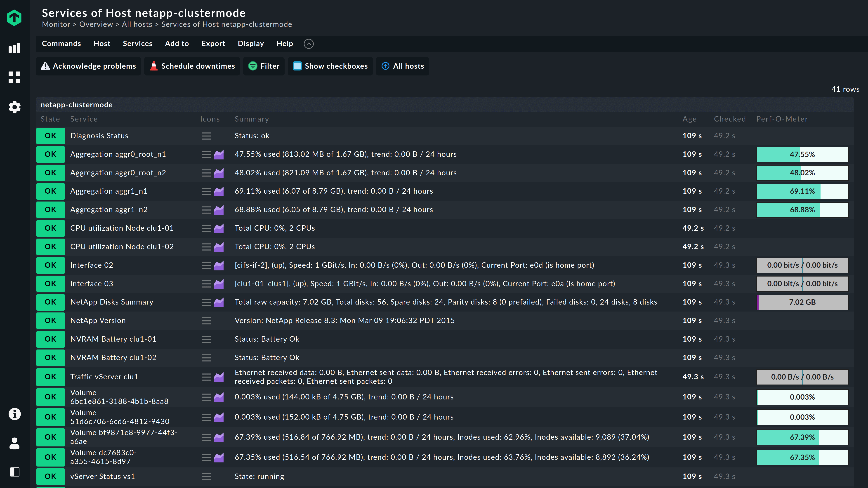Open graph icon for Volume 6bc1e861-3188-4b1b-8aa8
Screen dimensions: 868x488
tap(219, 397)
